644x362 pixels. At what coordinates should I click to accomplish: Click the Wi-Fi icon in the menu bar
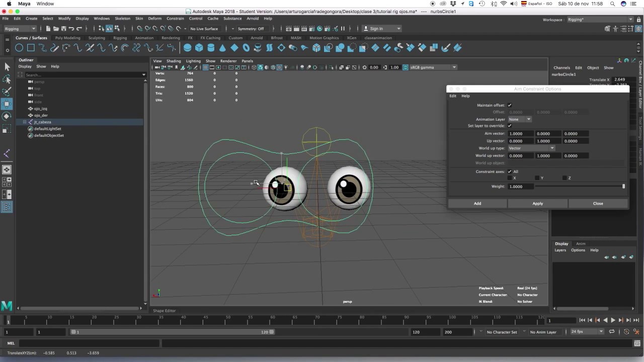click(x=504, y=4)
